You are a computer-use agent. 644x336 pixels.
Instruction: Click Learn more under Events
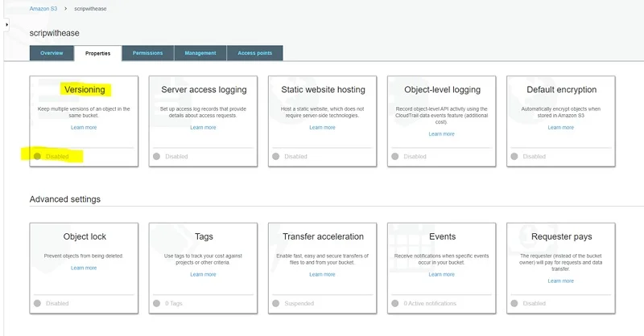pyautogui.click(x=441, y=274)
